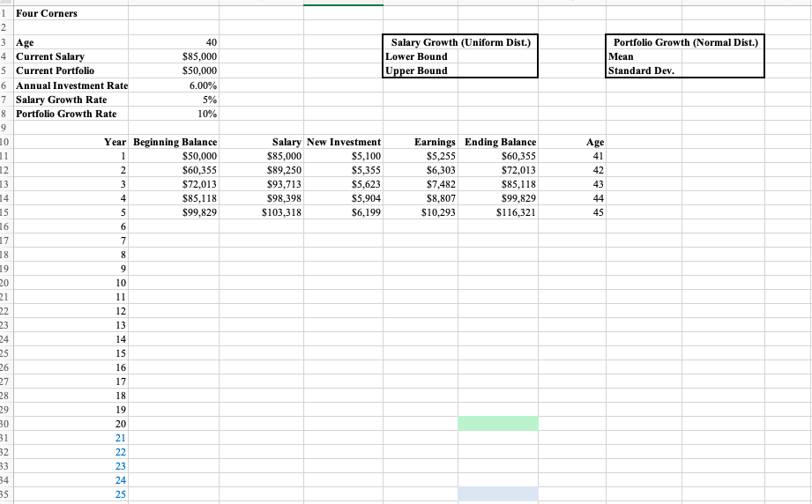Select the $5,255 earnings cell
The height and width of the screenshot is (504, 812).
[421, 156]
